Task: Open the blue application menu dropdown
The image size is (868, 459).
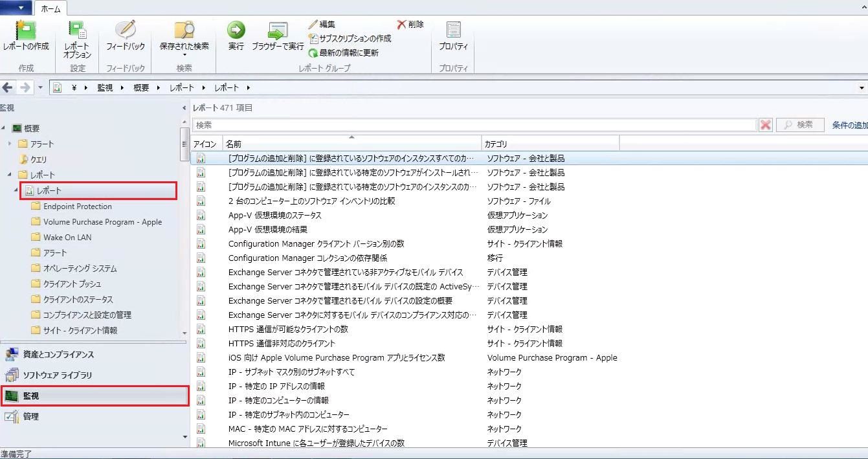Action: pos(16,8)
